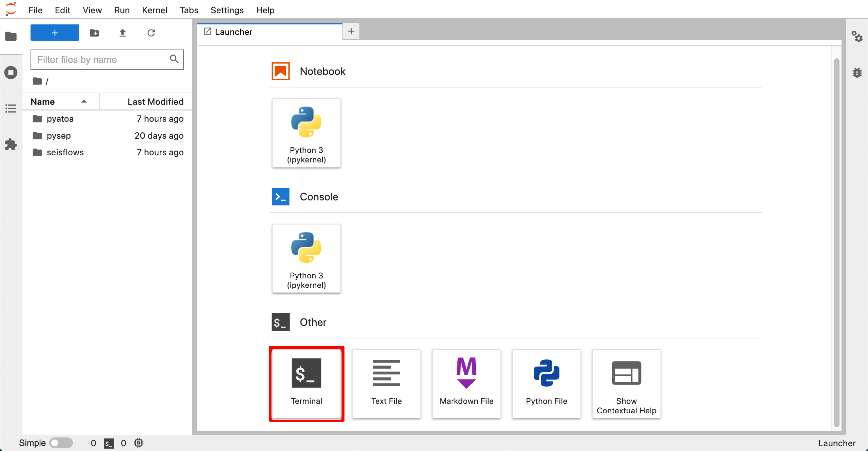Image resolution: width=868 pixels, height=451 pixels.
Task: Launch Python 3 console card
Action: (306, 258)
